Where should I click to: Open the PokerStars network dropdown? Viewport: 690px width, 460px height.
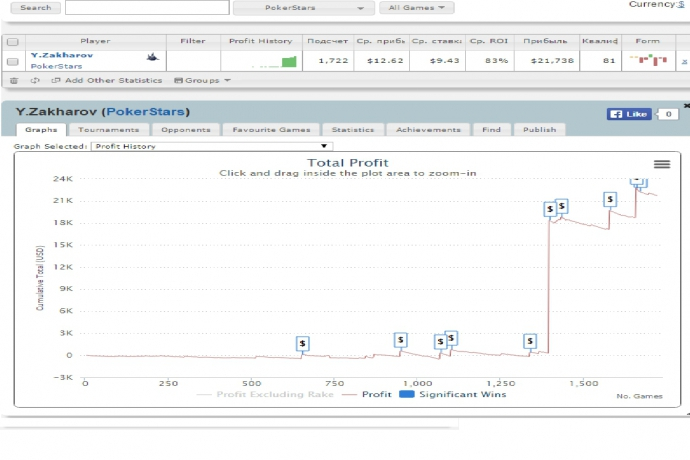pos(304,7)
